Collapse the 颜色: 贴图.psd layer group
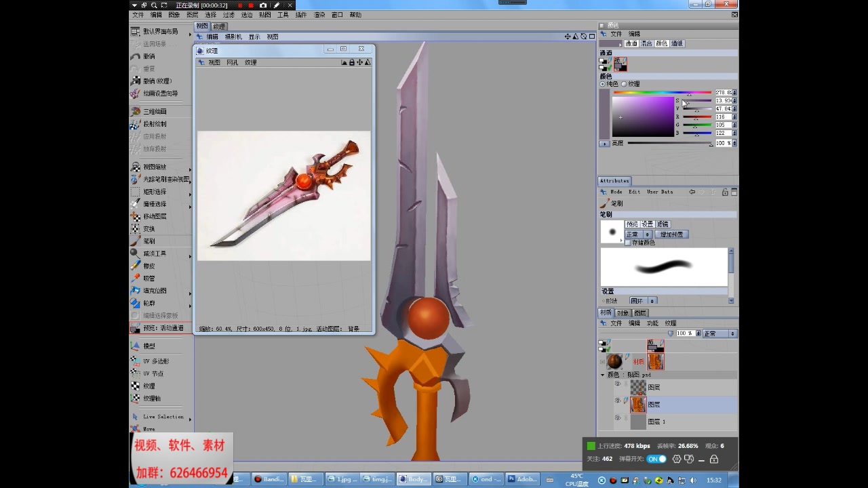The height and width of the screenshot is (488, 868). coord(601,374)
